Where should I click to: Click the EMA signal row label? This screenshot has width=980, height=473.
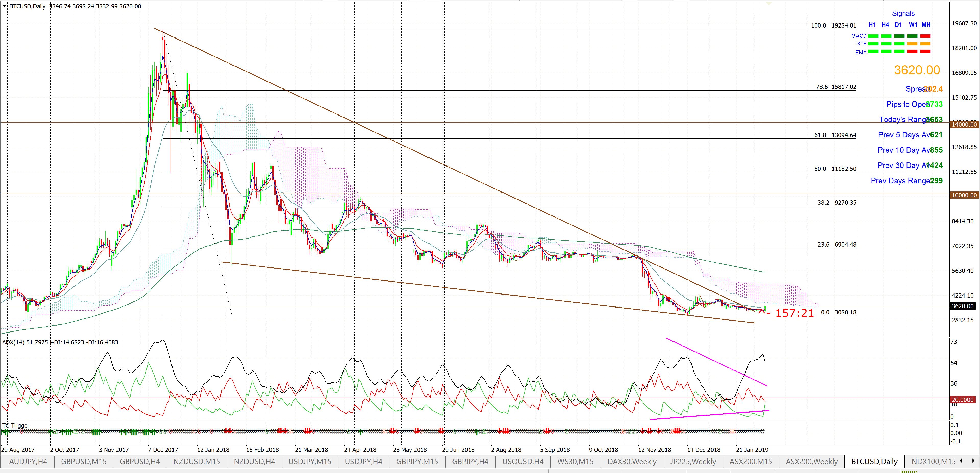tap(861, 53)
